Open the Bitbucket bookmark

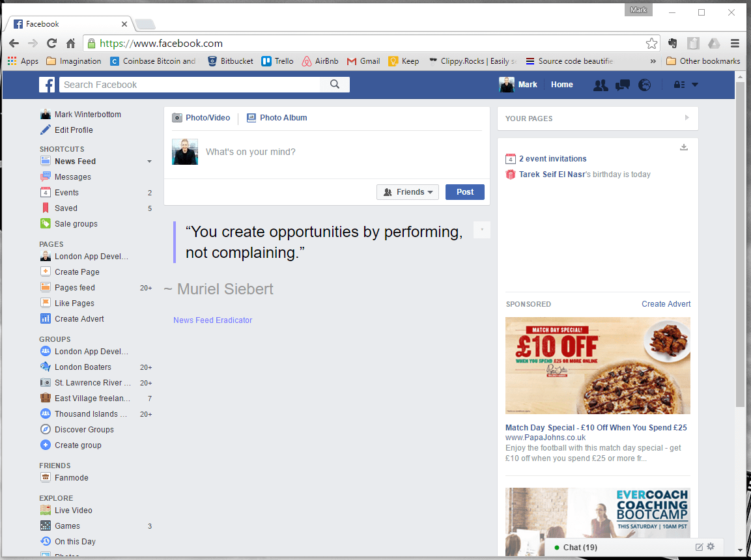(231, 61)
